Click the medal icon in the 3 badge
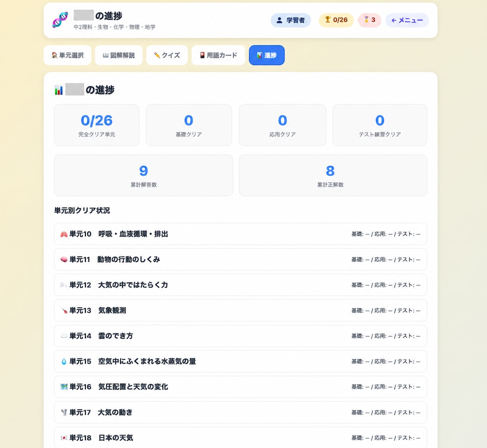 click(366, 20)
